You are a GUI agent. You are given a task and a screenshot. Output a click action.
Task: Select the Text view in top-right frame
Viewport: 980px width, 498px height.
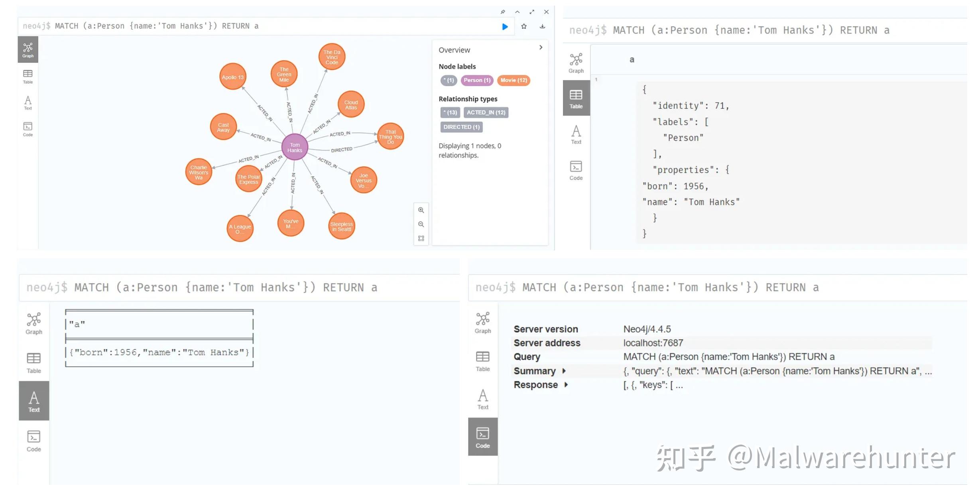click(x=576, y=134)
